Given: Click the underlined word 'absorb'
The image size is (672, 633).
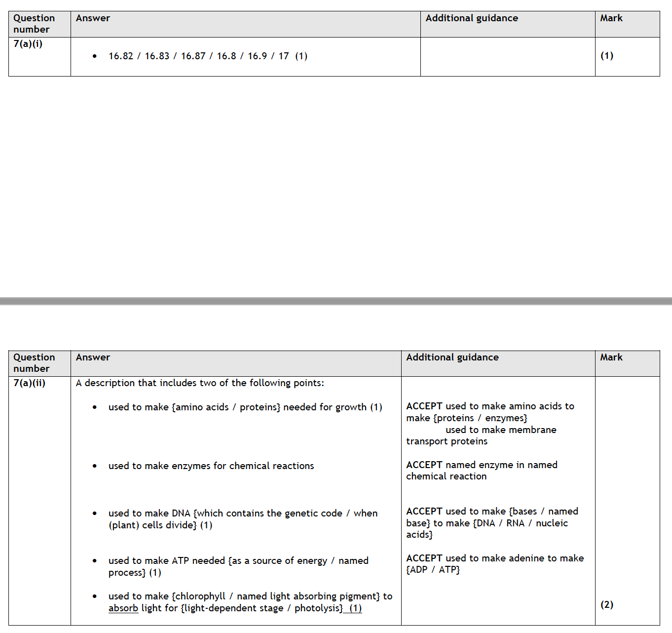Looking at the screenshot, I should click(123, 608).
